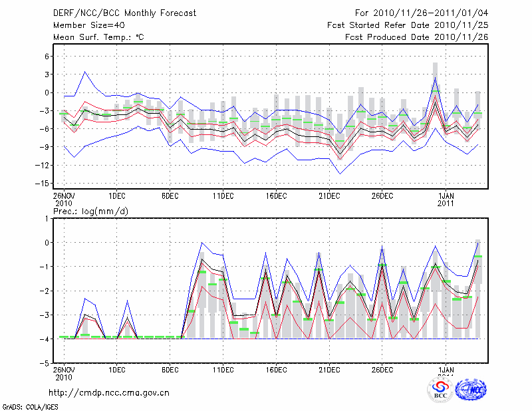Click 16DEC label under the precipitation chart
The height and width of the screenshot is (411, 532).
[x=276, y=369]
